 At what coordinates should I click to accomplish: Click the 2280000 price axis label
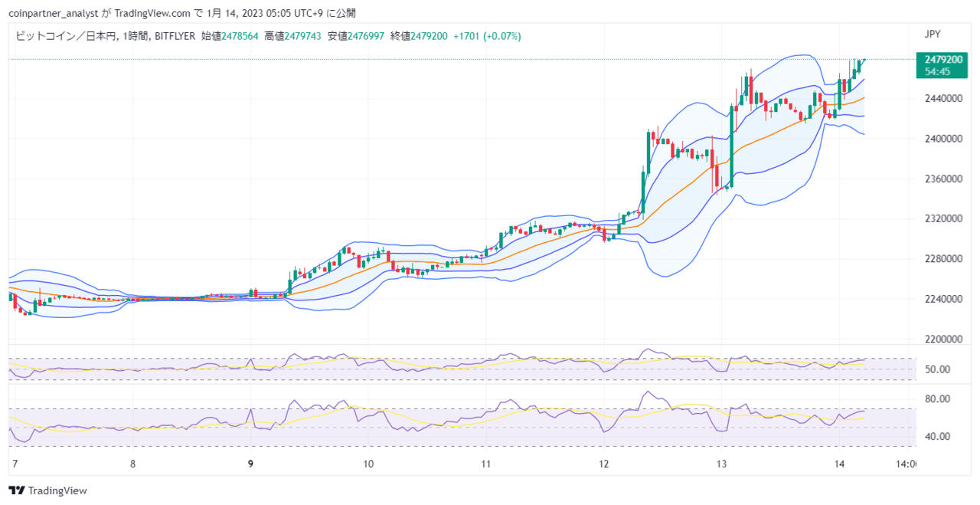point(942,258)
